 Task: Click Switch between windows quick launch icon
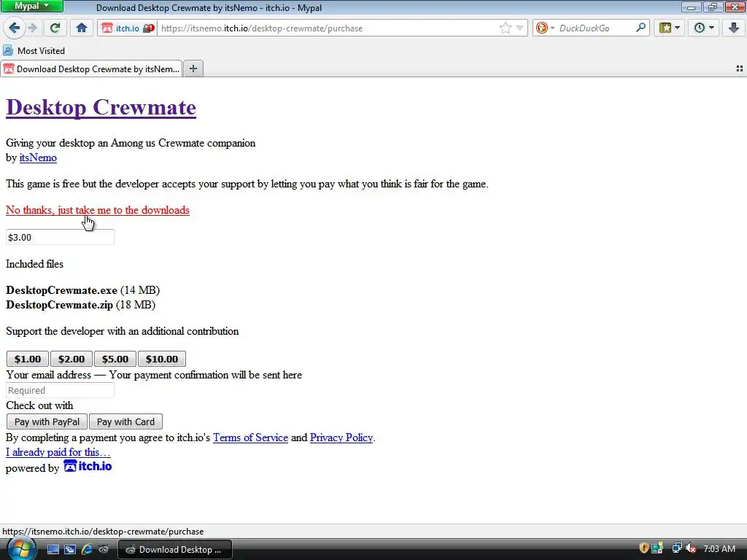69,550
